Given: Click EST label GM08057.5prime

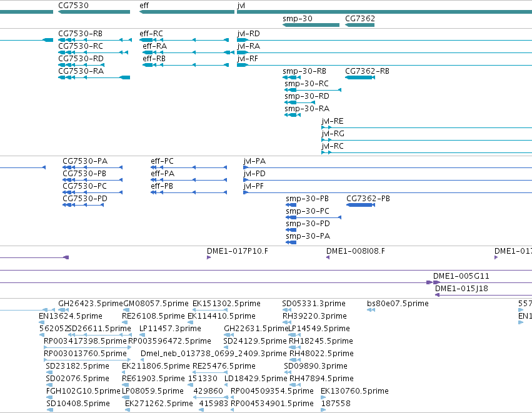Looking at the screenshot, I should click(x=156, y=304).
